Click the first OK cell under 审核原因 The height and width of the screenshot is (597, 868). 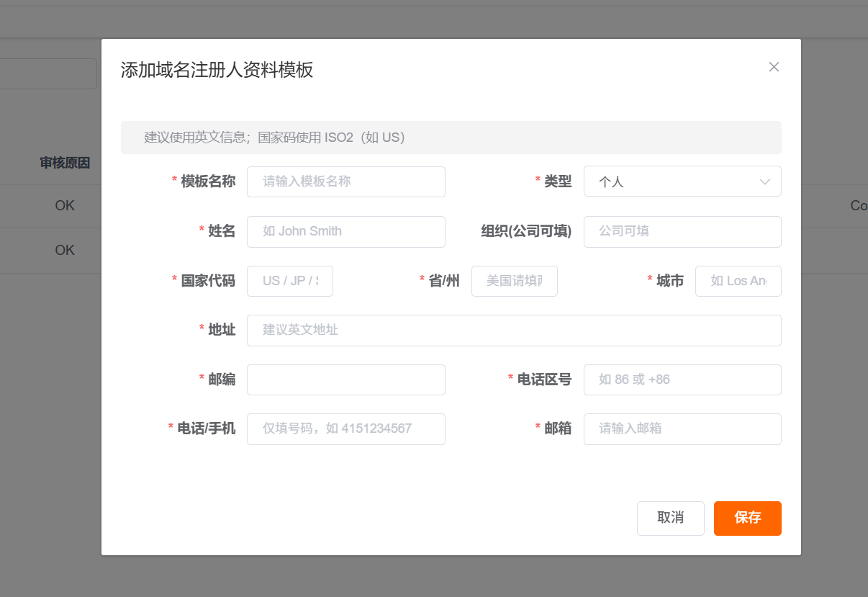[x=65, y=206]
